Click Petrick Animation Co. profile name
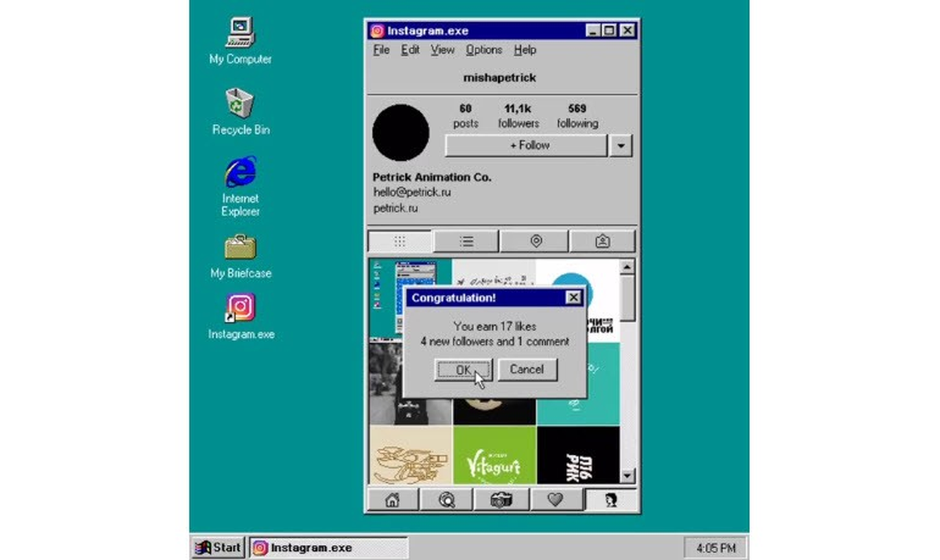This screenshot has height=560, width=940. [432, 177]
